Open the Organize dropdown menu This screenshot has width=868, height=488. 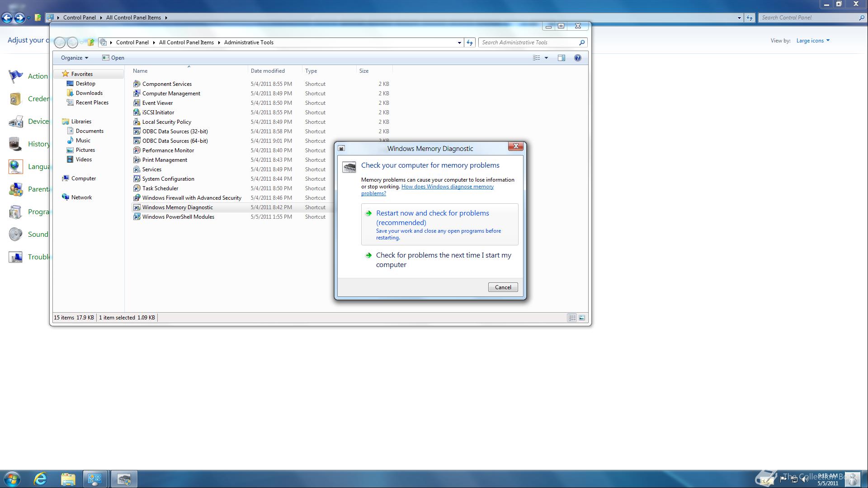coord(75,58)
